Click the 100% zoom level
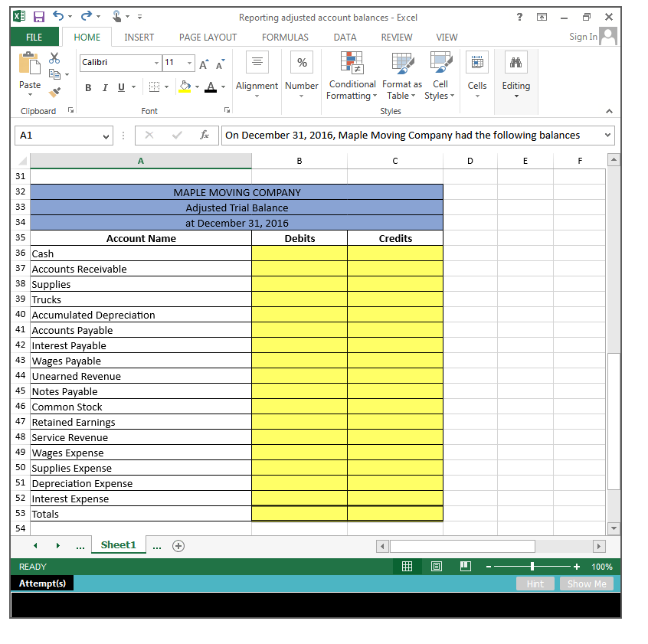This screenshot has height=644, width=648. (x=602, y=567)
